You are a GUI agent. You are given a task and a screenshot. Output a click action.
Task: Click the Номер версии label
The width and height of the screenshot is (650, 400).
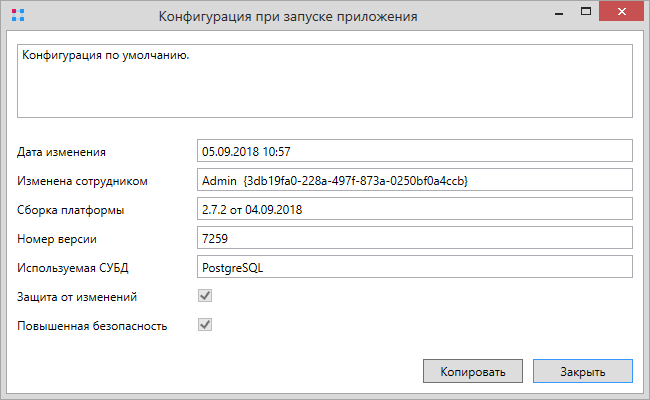coord(57,239)
